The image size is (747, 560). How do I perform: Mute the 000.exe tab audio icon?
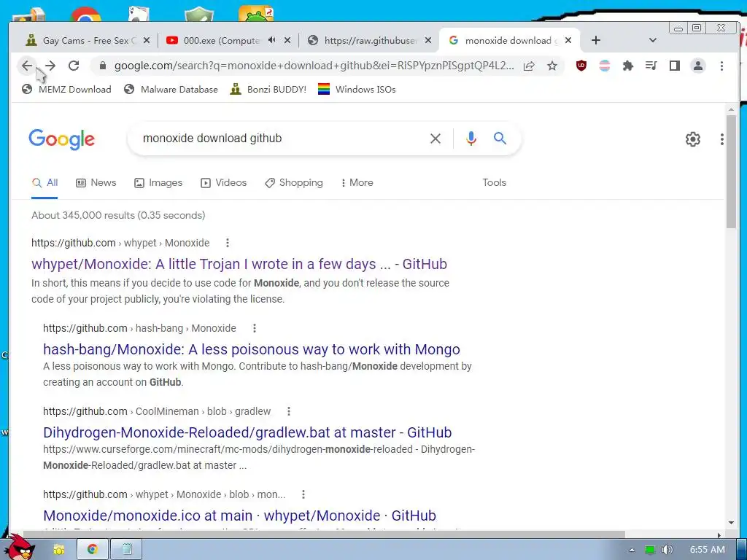coord(271,41)
